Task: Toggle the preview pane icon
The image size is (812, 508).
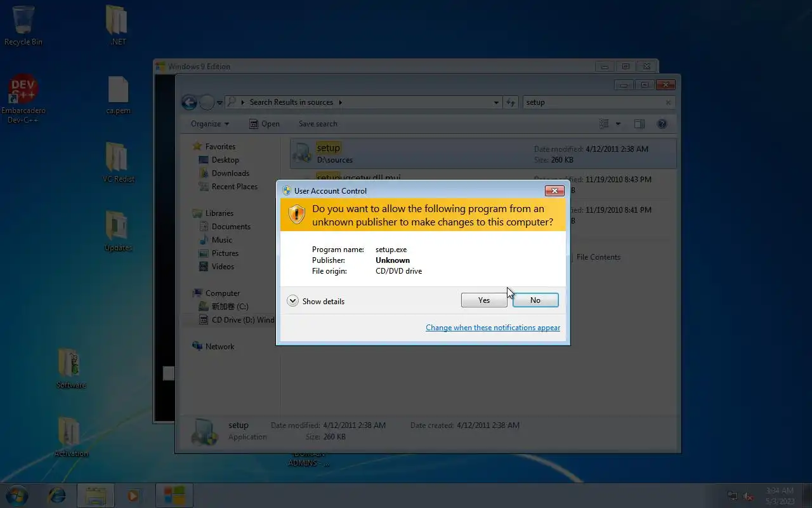Action: click(x=639, y=124)
